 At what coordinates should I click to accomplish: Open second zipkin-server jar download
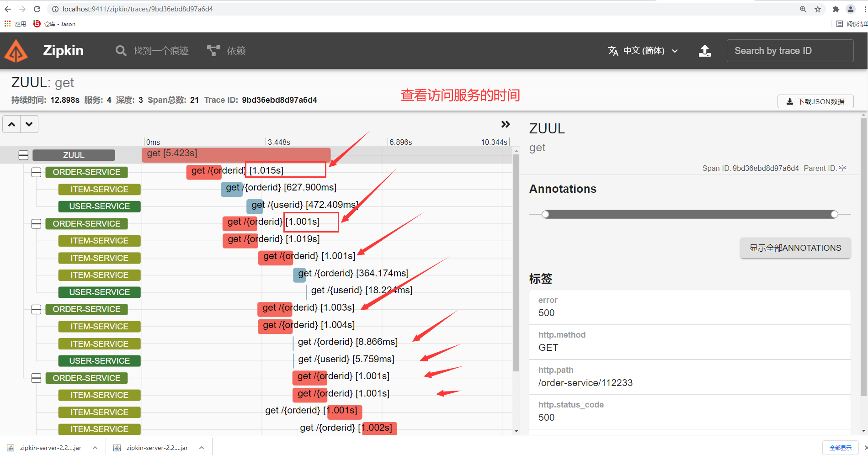point(151,448)
